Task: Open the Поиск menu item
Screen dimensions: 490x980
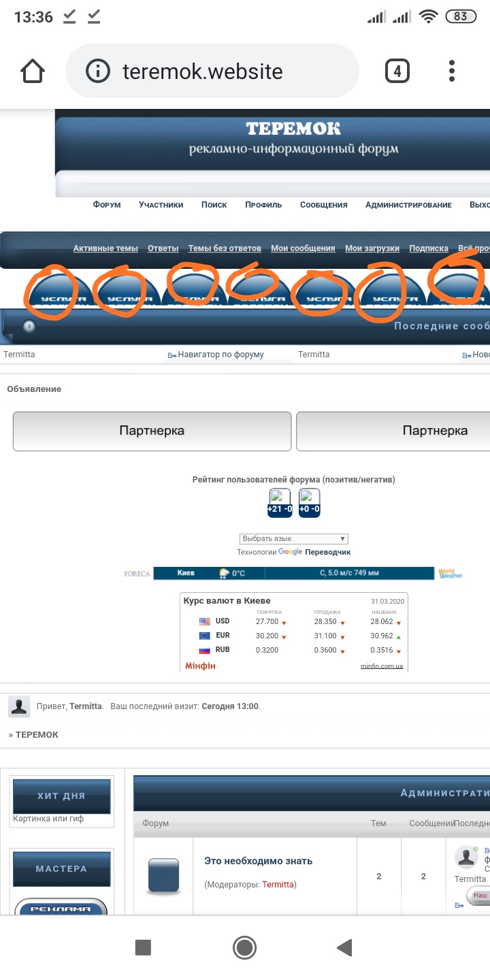Action: tap(214, 205)
